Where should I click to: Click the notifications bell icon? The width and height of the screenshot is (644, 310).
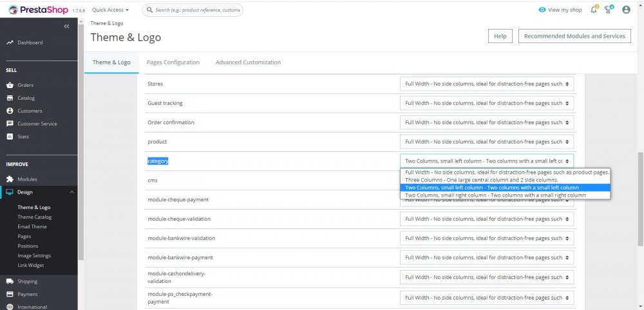point(594,10)
